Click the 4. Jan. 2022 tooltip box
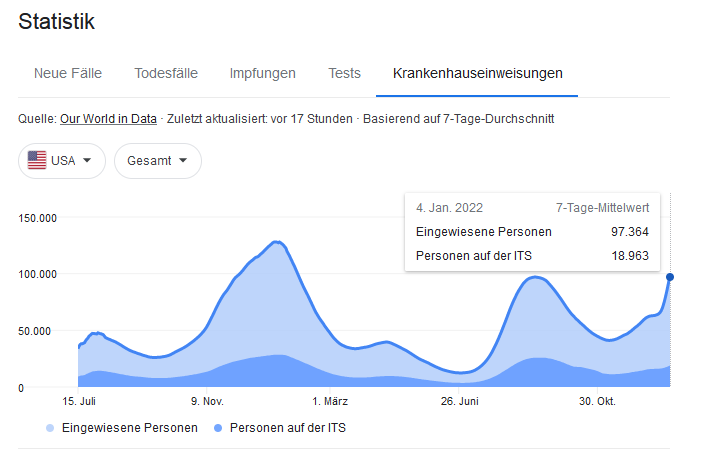712x452 pixels. (531, 232)
